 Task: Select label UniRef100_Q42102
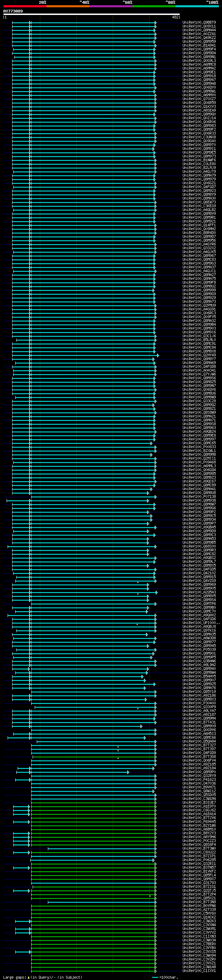(x=199, y=573)
